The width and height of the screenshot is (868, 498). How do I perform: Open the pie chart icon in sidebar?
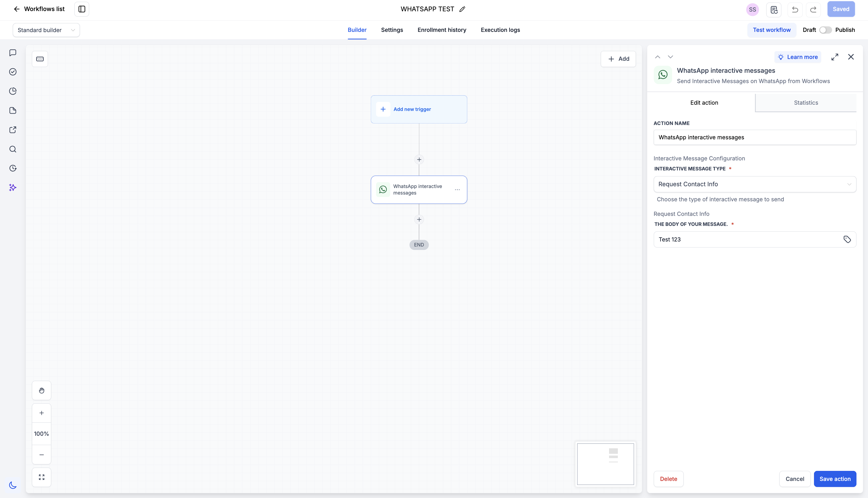(x=13, y=91)
